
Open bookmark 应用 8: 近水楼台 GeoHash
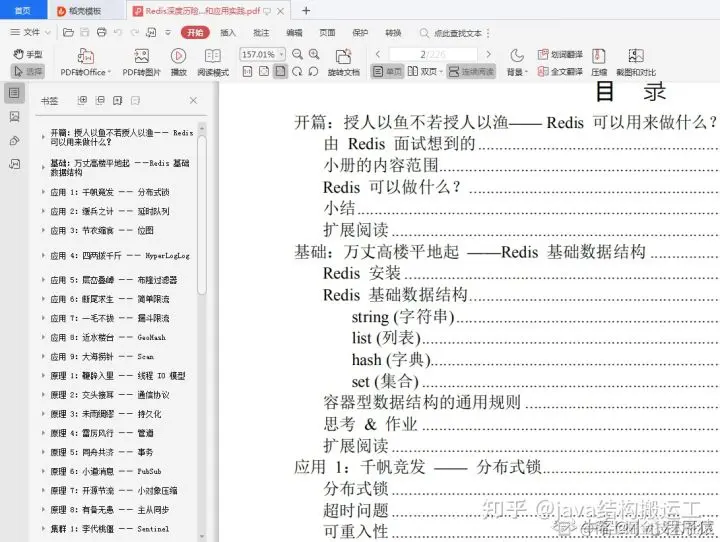[x=108, y=338]
